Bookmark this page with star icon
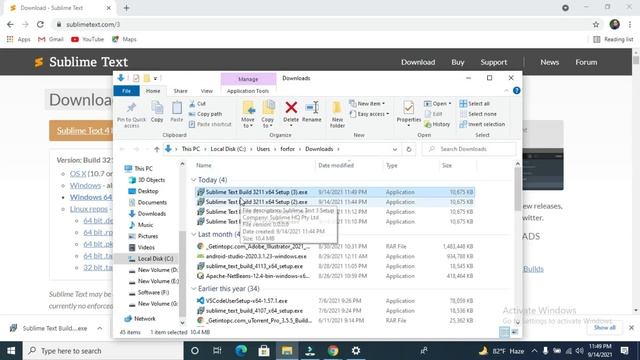 tap(596, 24)
